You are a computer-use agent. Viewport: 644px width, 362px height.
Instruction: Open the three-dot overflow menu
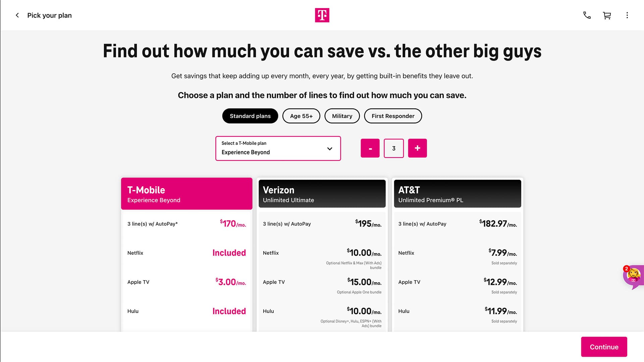[x=627, y=15]
